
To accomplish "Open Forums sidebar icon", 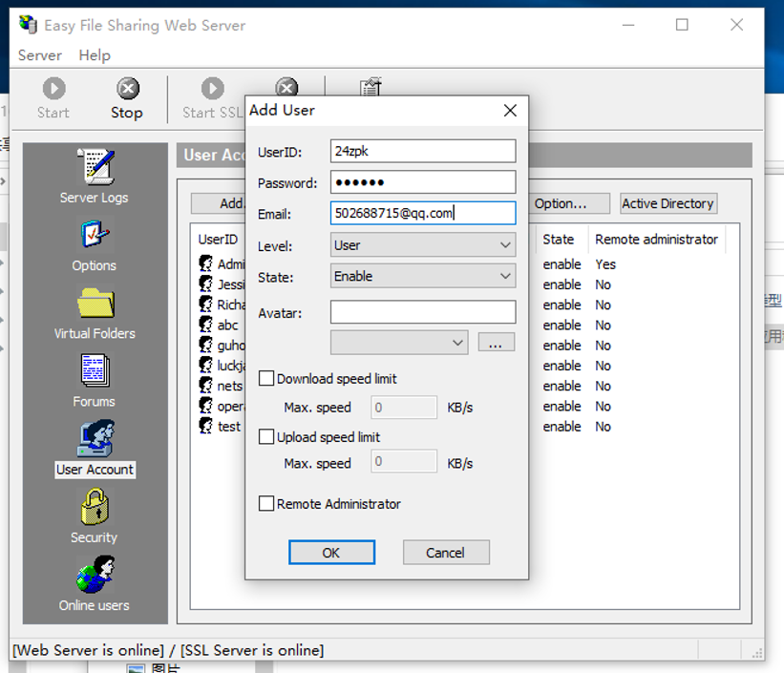I will [95, 370].
